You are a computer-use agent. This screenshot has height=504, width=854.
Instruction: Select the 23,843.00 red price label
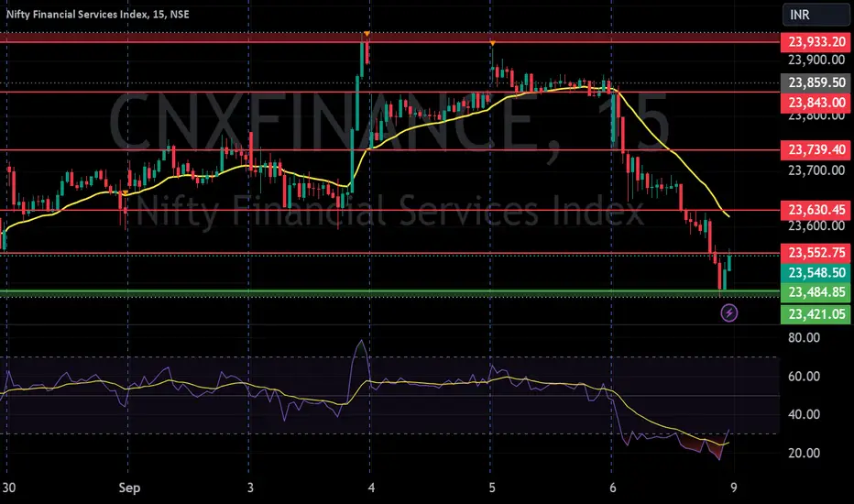pyautogui.click(x=816, y=103)
